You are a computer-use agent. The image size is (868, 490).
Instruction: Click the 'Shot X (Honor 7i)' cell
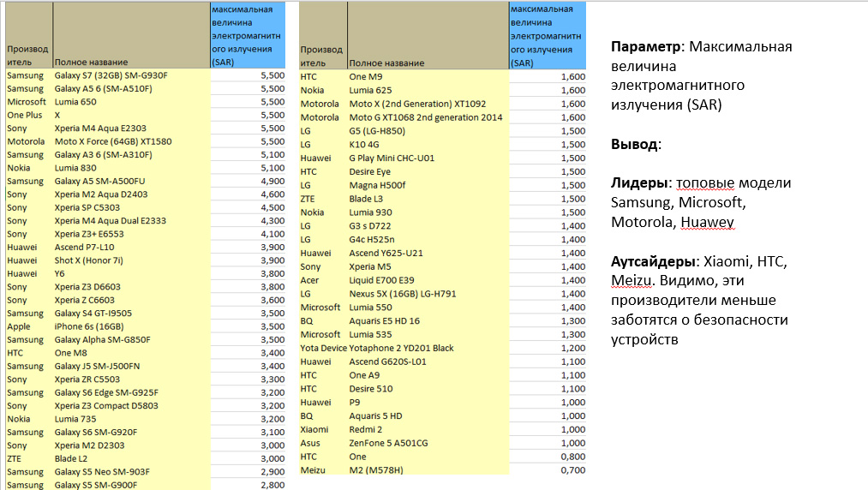coord(132,260)
